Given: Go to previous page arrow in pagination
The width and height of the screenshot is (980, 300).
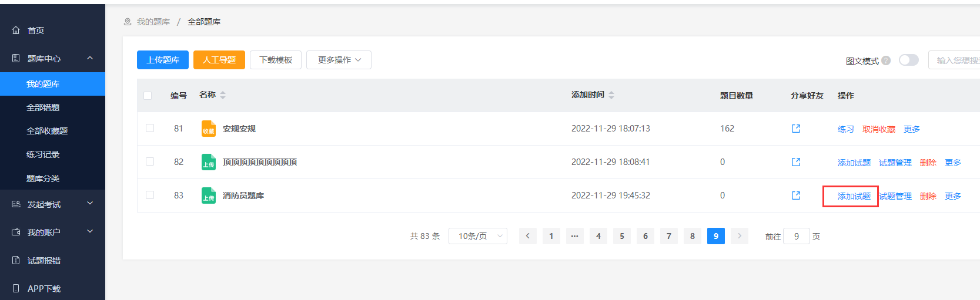Looking at the screenshot, I should [x=528, y=236].
